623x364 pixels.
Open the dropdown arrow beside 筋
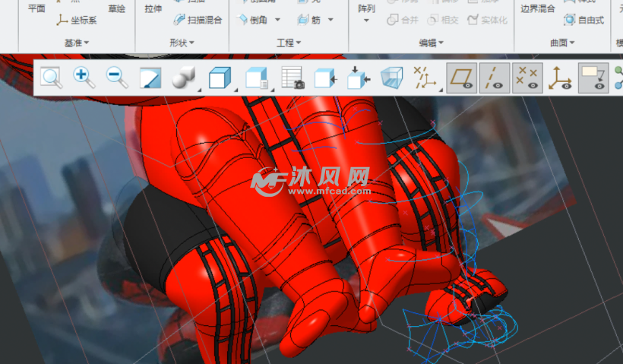click(x=330, y=20)
